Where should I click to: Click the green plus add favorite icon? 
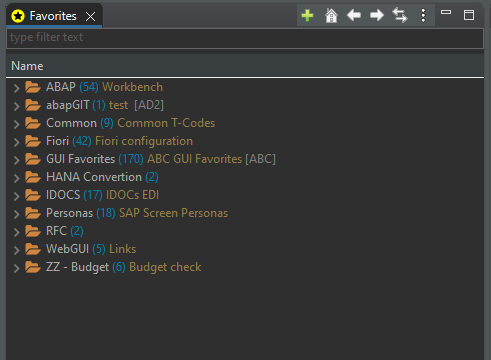click(x=307, y=15)
